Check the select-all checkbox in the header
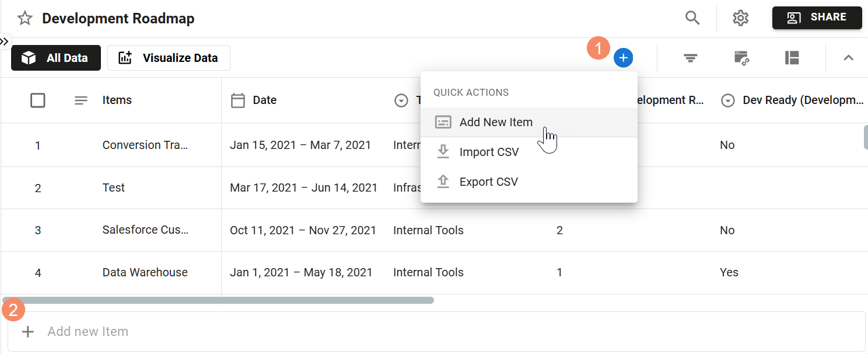This screenshot has height=354, width=868. click(x=38, y=100)
